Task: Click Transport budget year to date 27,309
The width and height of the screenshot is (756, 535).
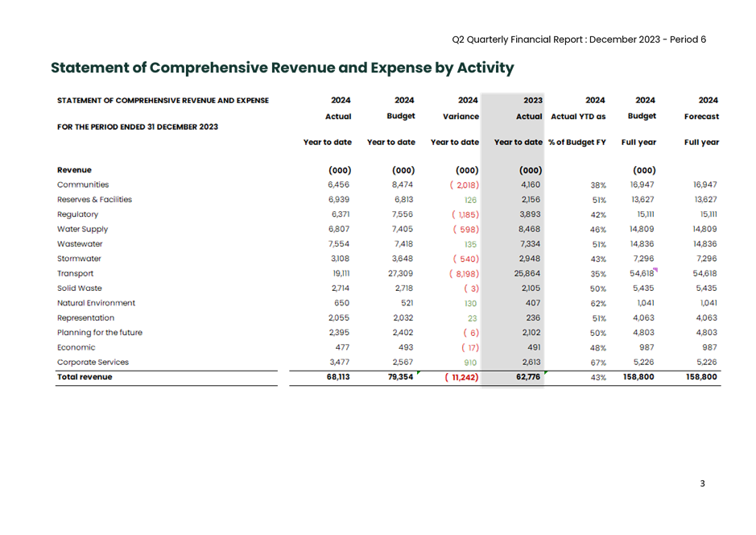Action: 401,273
